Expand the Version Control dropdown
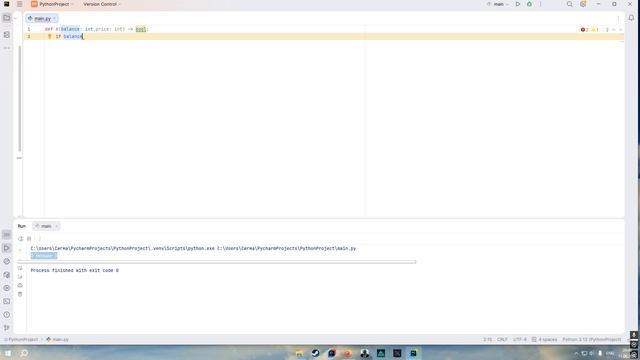The image size is (640, 360). click(x=102, y=4)
